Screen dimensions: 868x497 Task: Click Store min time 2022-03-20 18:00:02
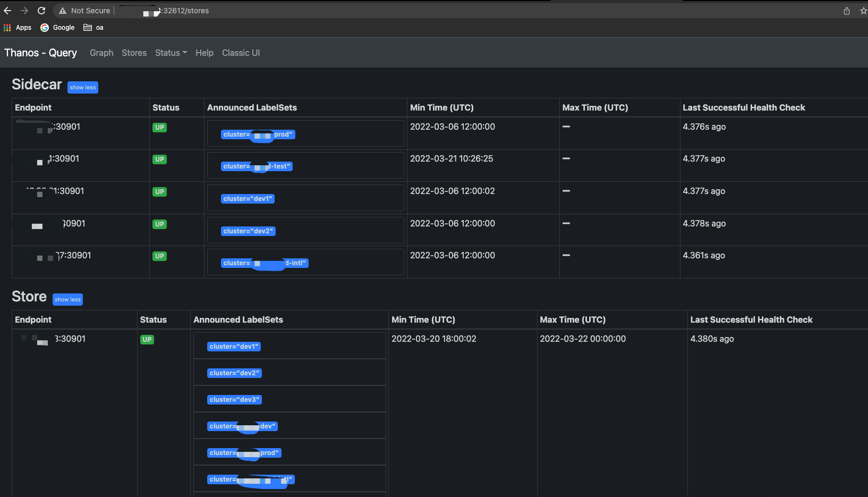tap(434, 339)
